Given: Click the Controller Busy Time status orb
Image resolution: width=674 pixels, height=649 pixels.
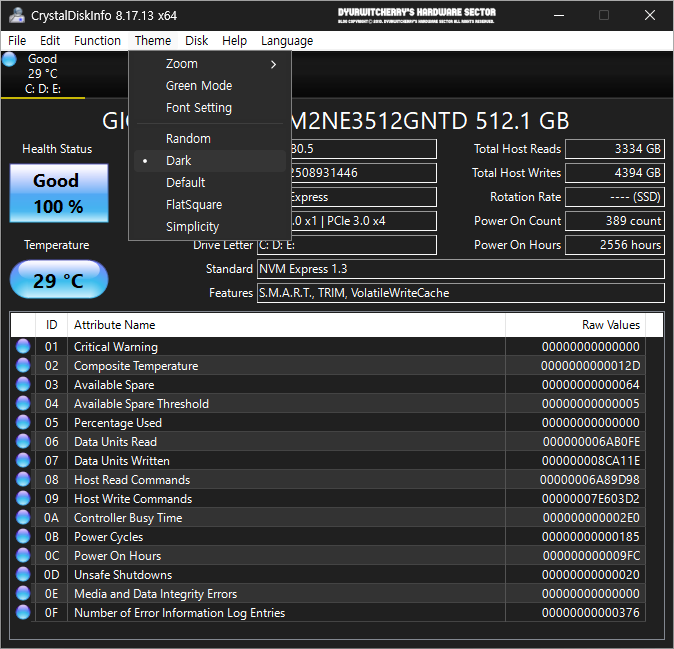Looking at the screenshot, I should click(23, 517).
